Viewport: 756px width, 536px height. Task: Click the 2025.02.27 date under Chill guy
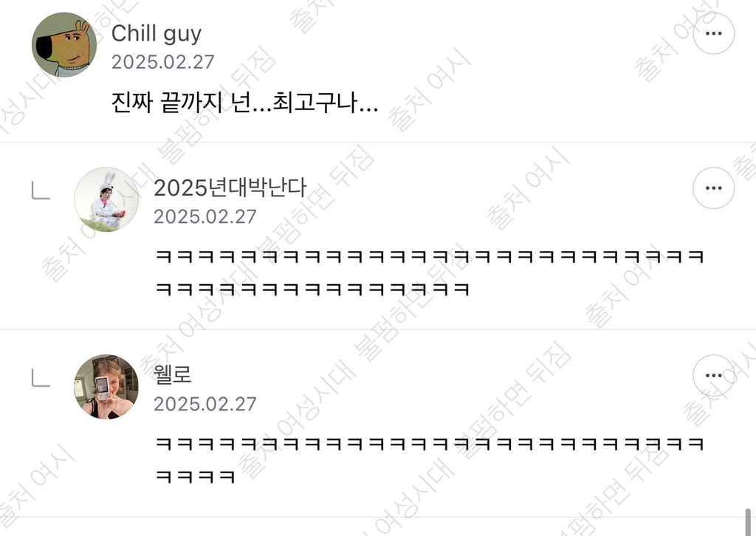(163, 62)
